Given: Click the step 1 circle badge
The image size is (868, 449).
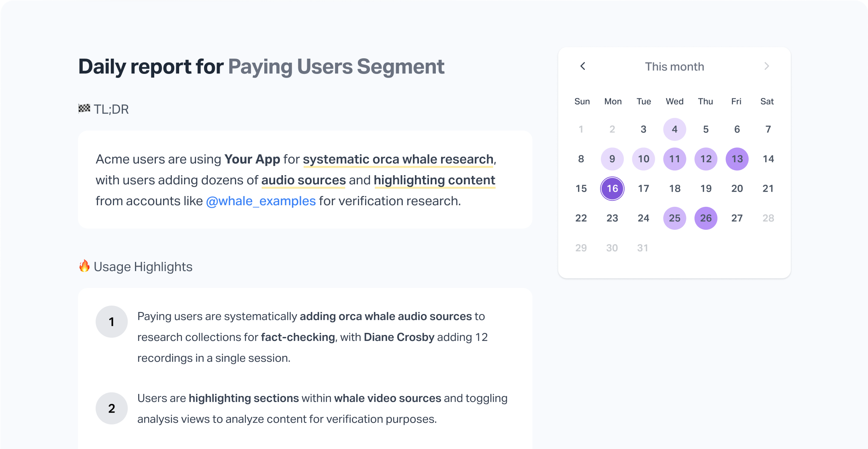Looking at the screenshot, I should (111, 321).
